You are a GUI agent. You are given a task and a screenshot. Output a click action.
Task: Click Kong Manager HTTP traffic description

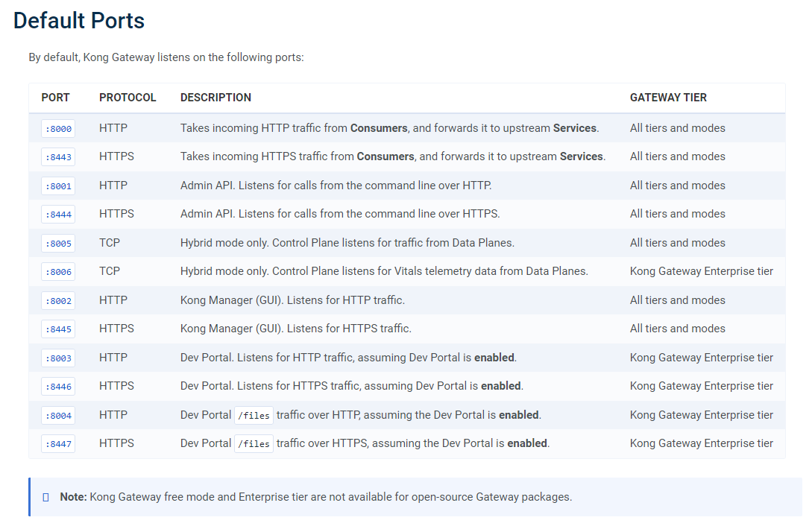tap(292, 300)
